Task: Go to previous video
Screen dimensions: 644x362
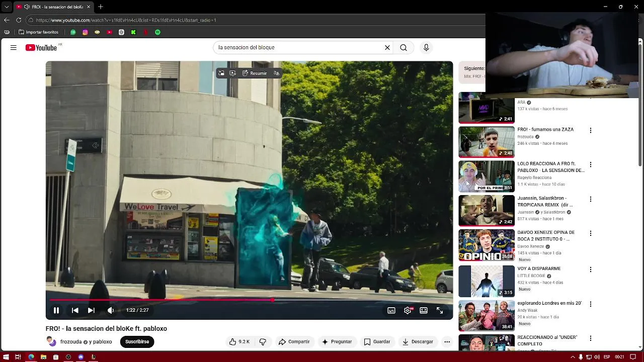Action: [75, 310]
